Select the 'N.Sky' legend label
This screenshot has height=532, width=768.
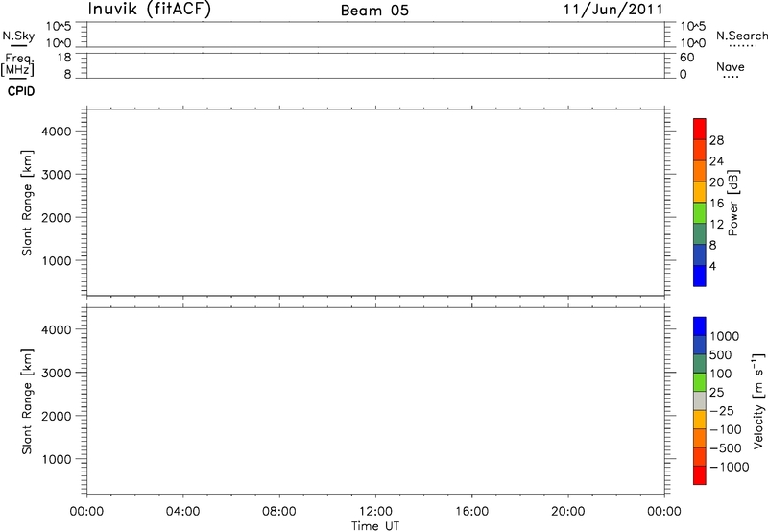point(18,36)
